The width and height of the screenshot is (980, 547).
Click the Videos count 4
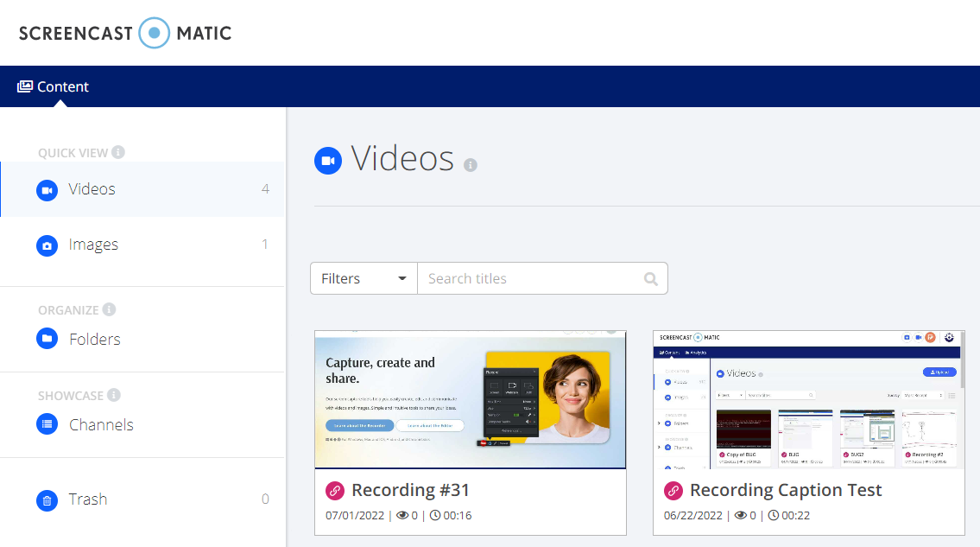coord(266,189)
